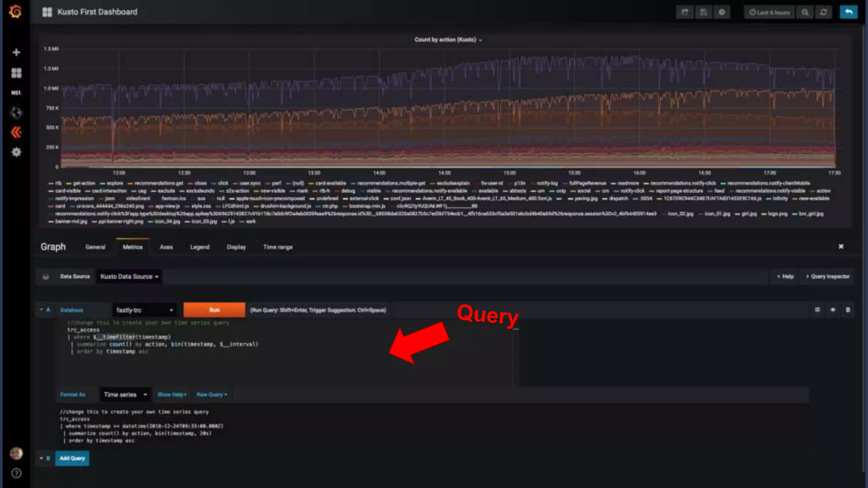
Task: Open the Grafana logo home menu
Action: pos(16,11)
